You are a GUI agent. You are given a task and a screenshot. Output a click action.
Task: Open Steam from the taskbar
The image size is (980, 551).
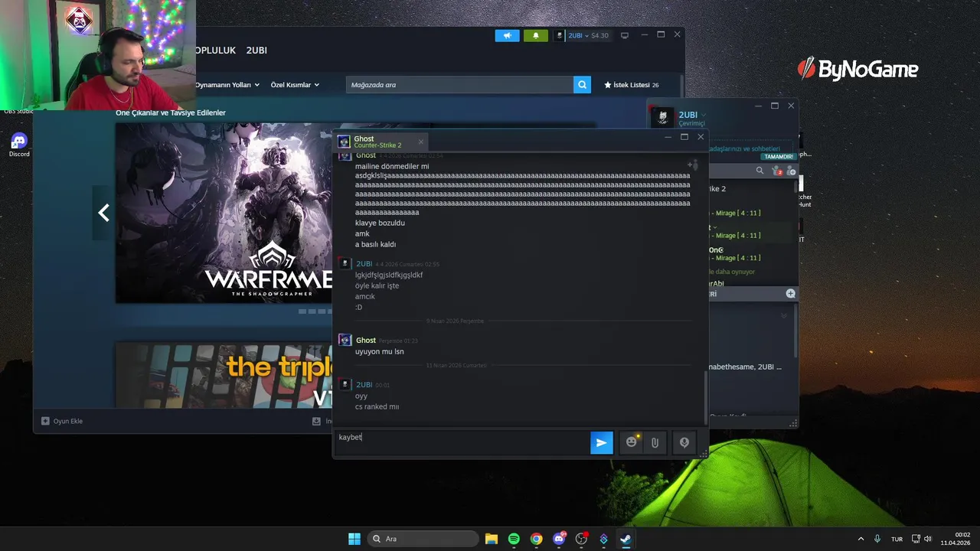626,539
